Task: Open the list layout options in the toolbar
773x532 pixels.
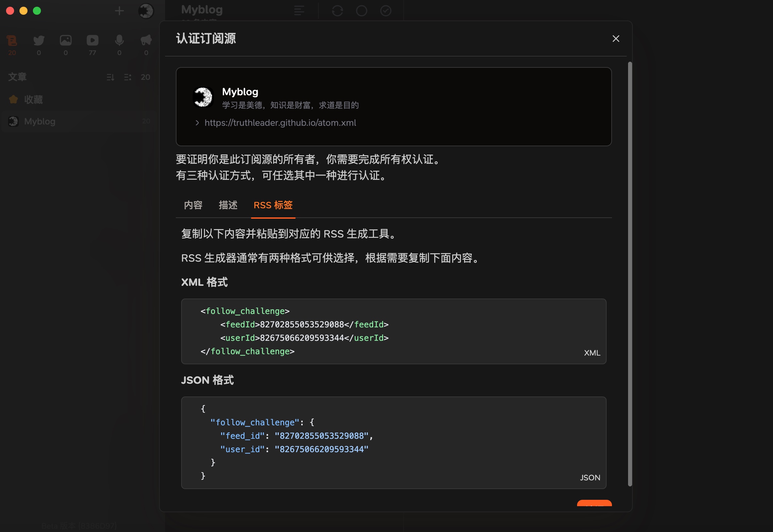Action: [x=299, y=11]
